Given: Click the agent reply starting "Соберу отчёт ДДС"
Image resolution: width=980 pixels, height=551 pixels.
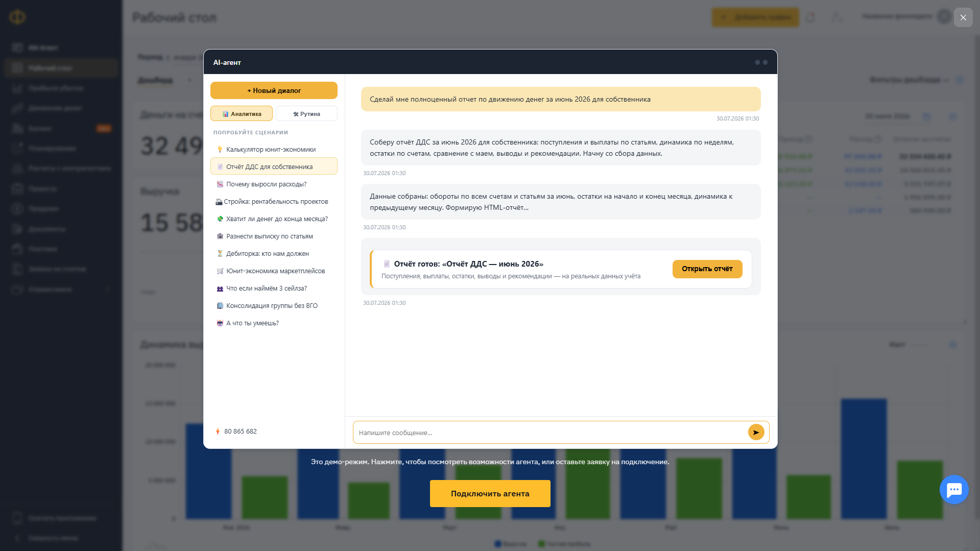Looking at the screenshot, I should click(x=561, y=148).
